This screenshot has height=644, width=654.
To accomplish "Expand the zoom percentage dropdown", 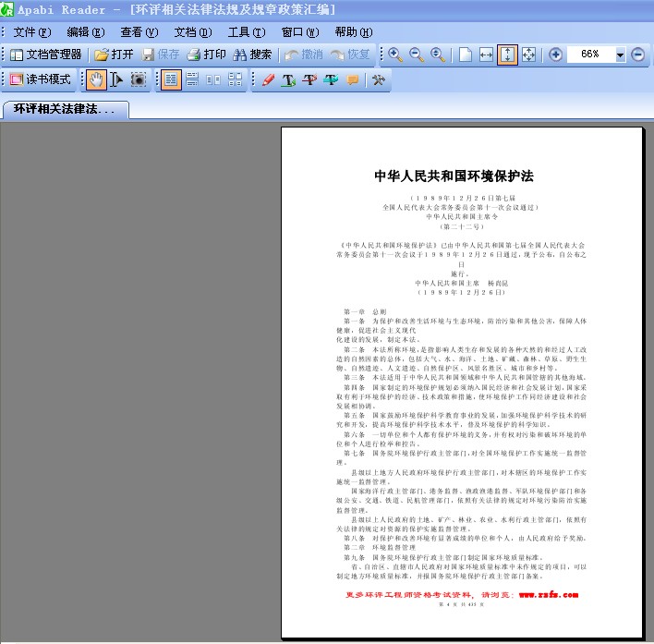I will tap(620, 55).
